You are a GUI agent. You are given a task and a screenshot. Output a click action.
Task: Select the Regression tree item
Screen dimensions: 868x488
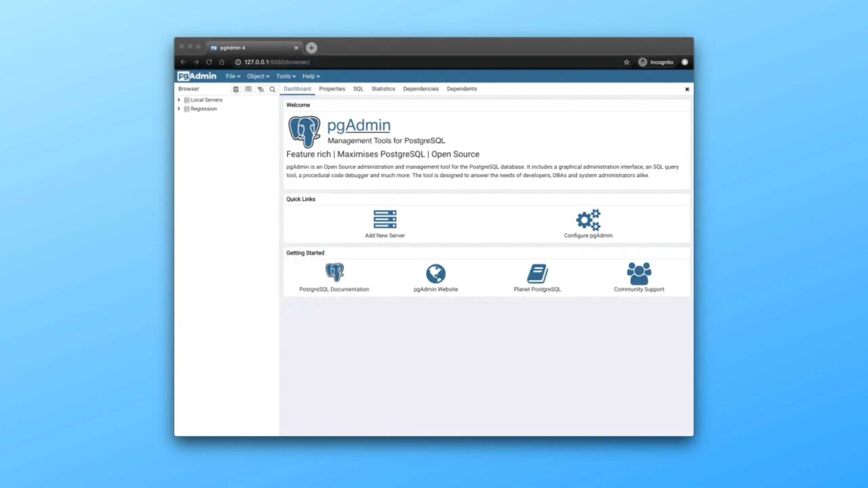click(203, 109)
